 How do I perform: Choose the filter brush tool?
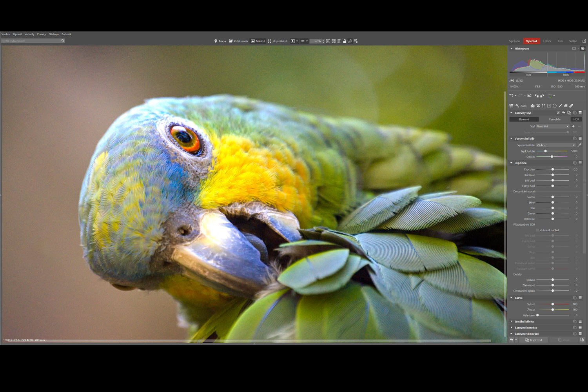pos(560,106)
